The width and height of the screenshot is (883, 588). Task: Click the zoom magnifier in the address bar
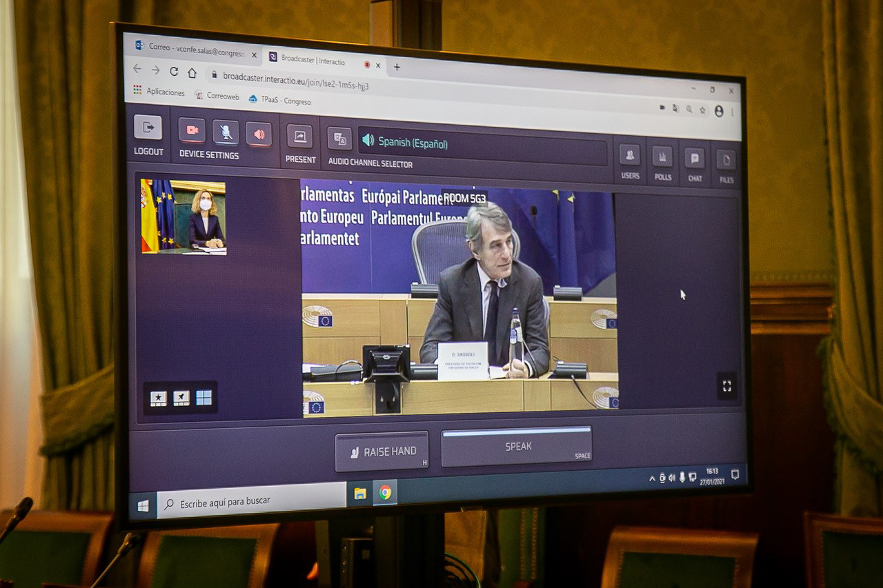(x=688, y=109)
